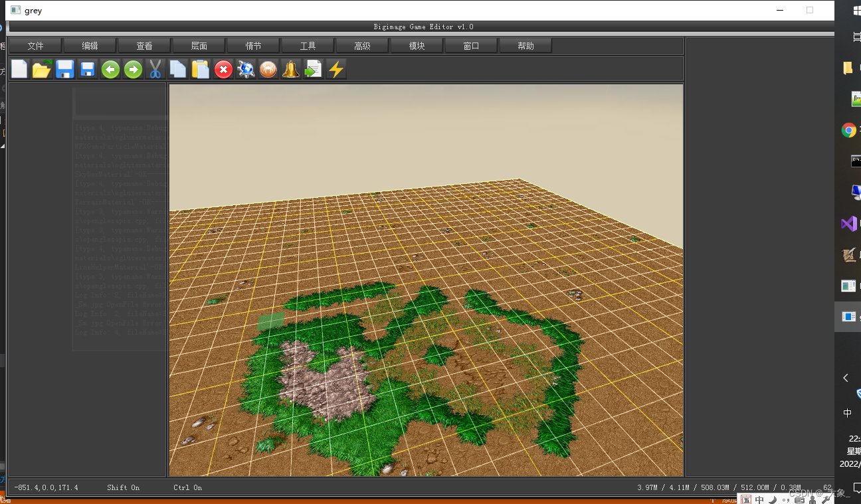Open the 模块 menu
The height and width of the screenshot is (504, 861).
[x=417, y=46]
